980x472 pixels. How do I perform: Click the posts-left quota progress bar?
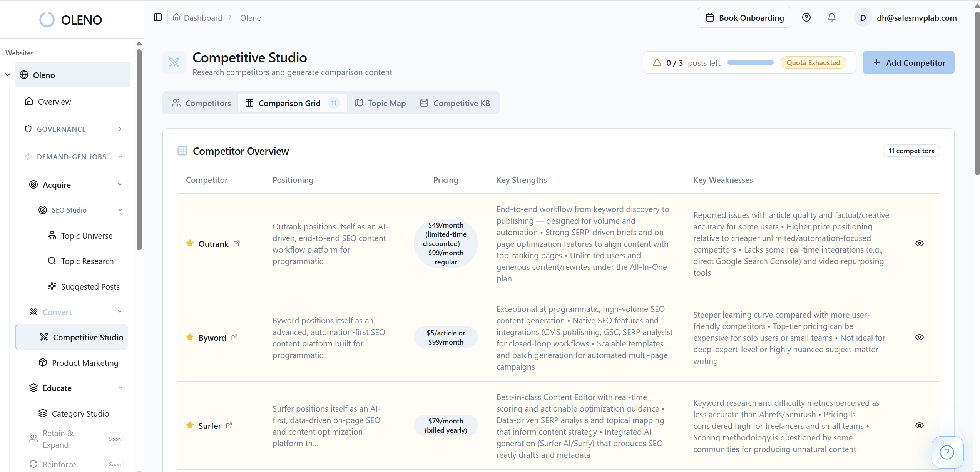[750, 62]
